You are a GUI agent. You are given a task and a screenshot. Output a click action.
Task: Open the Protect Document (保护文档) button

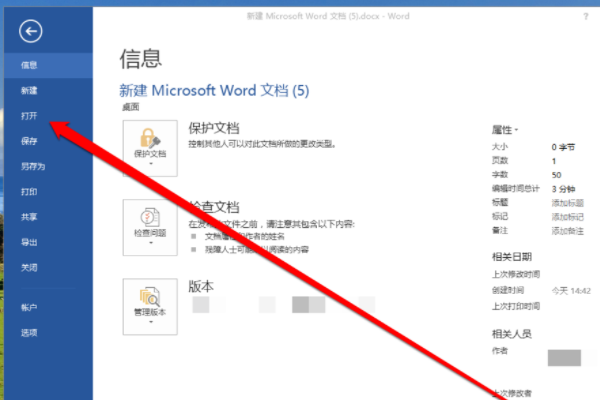coord(150,148)
